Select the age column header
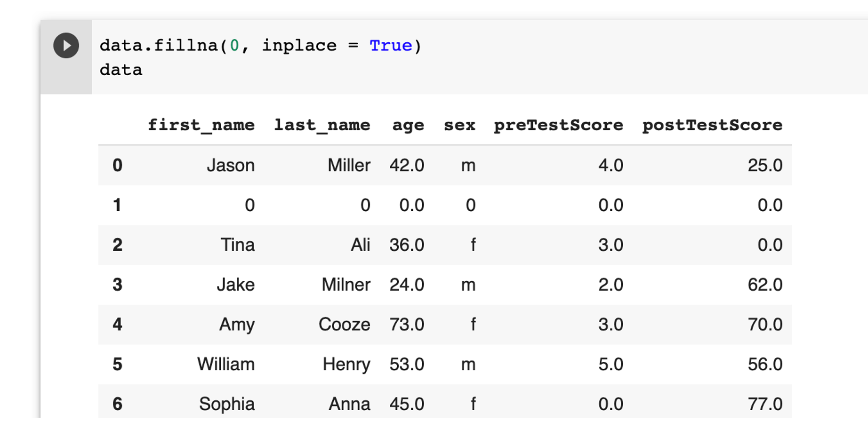Screen dimensions: 868x445 coord(408,125)
